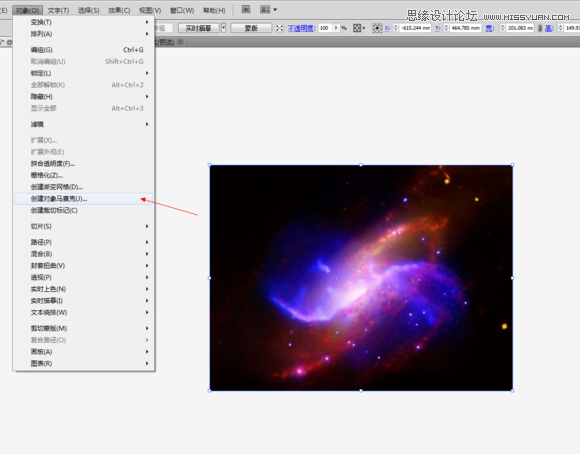Viewport: 580px width, 454px height.
Task: Click the galaxy image on canvas
Action: coord(361,278)
